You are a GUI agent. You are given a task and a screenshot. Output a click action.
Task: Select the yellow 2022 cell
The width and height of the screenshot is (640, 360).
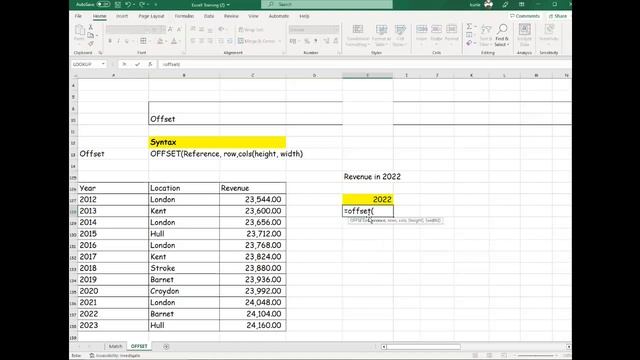(x=368, y=199)
